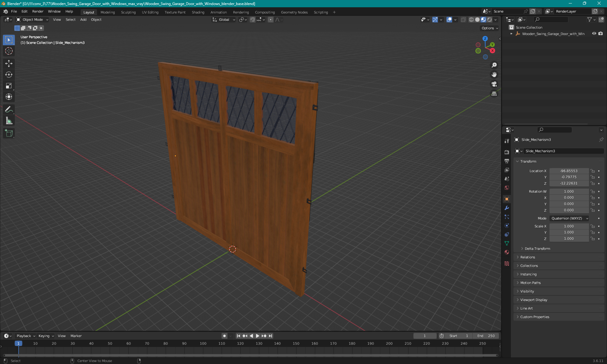Toggle render visibility camera for the collection
Viewport: 607px width, 364px height.
click(x=601, y=33)
